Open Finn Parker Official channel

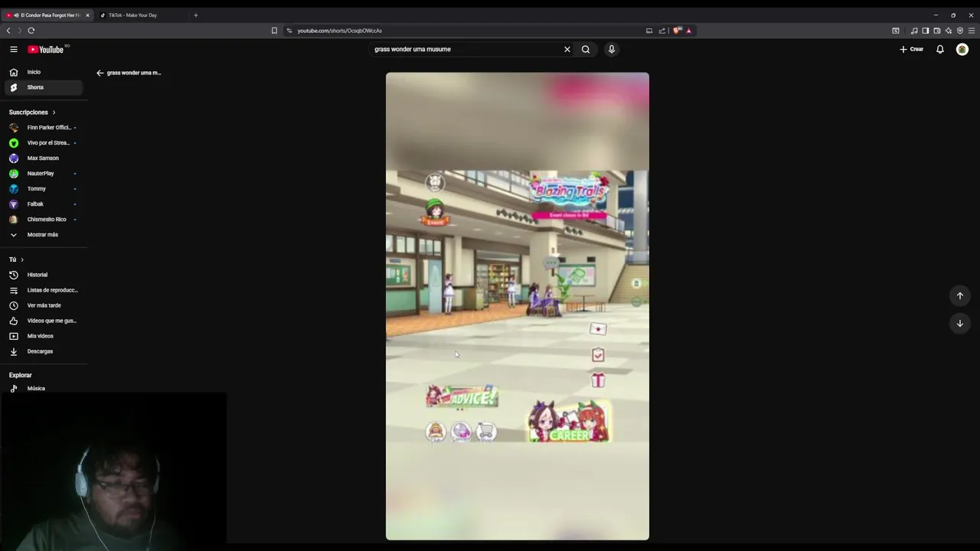44,127
